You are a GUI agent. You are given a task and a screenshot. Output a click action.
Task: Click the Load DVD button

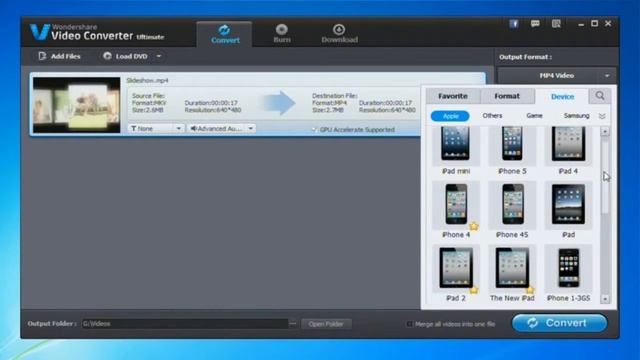tap(126, 56)
